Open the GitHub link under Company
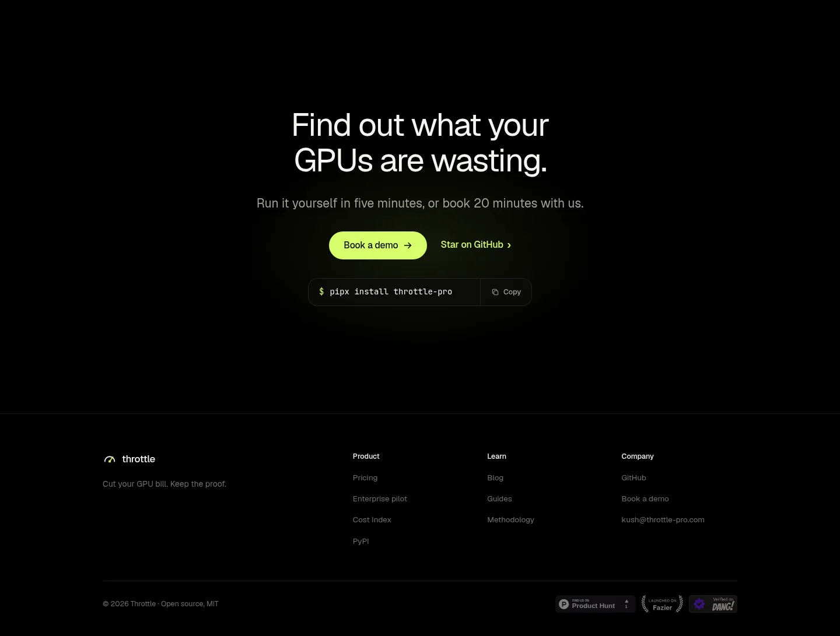Viewport: 840px width, 636px height. [633, 477]
